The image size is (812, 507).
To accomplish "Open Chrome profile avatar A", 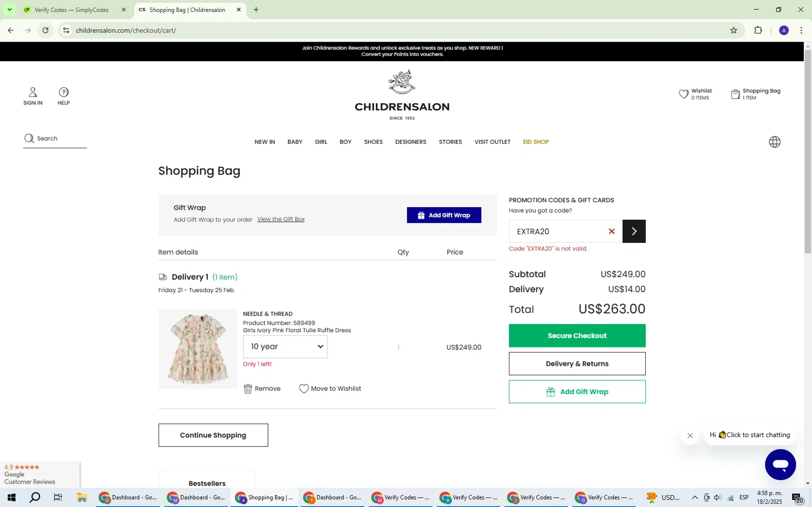I will pos(783,30).
